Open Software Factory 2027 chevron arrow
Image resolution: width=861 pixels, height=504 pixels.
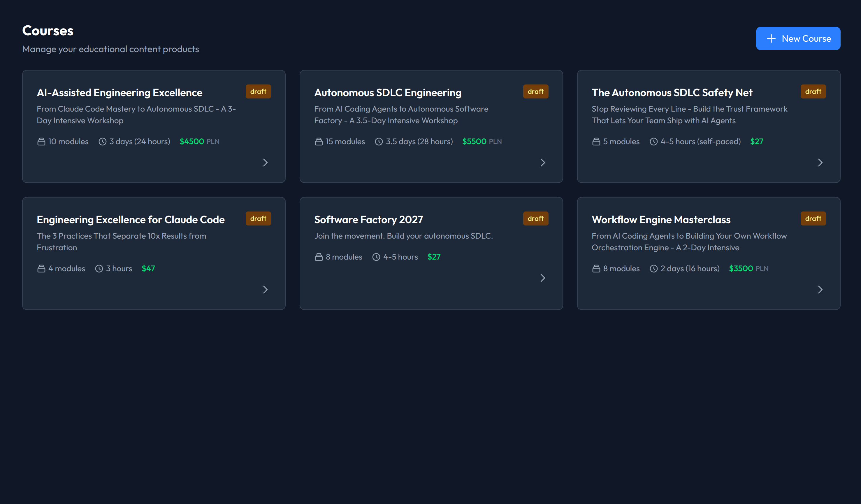click(542, 278)
